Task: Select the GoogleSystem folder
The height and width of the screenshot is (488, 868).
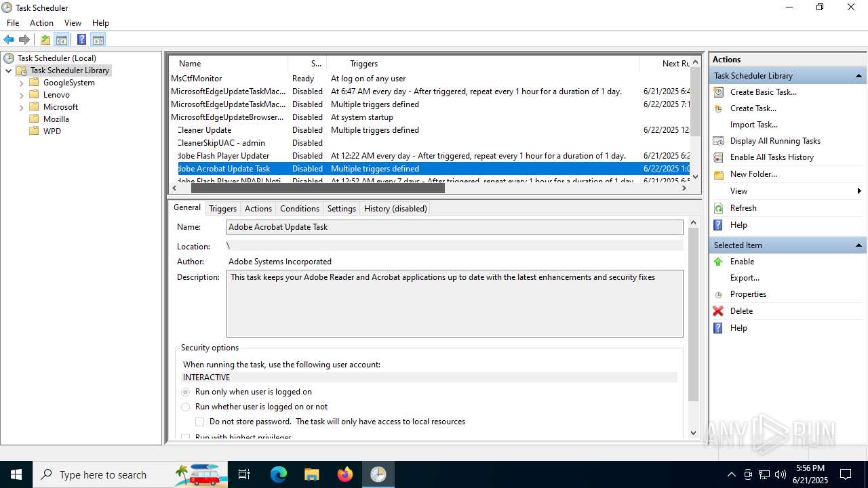Action: click(x=69, y=83)
